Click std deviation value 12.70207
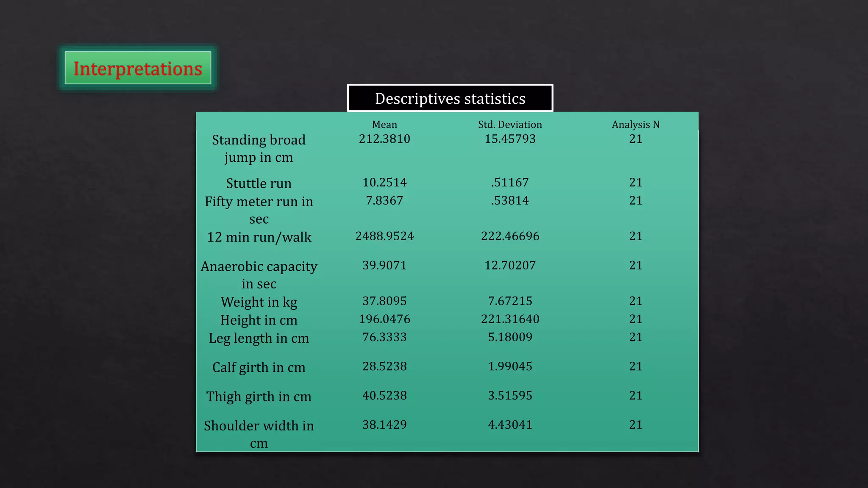The height and width of the screenshot is (488, 868). pos(510,265)
